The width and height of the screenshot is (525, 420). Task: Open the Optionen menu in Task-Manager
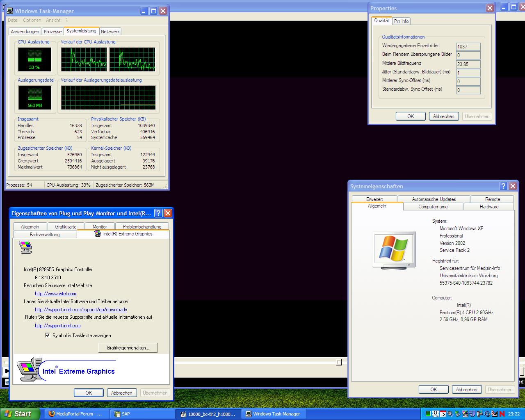coord(32,20)
